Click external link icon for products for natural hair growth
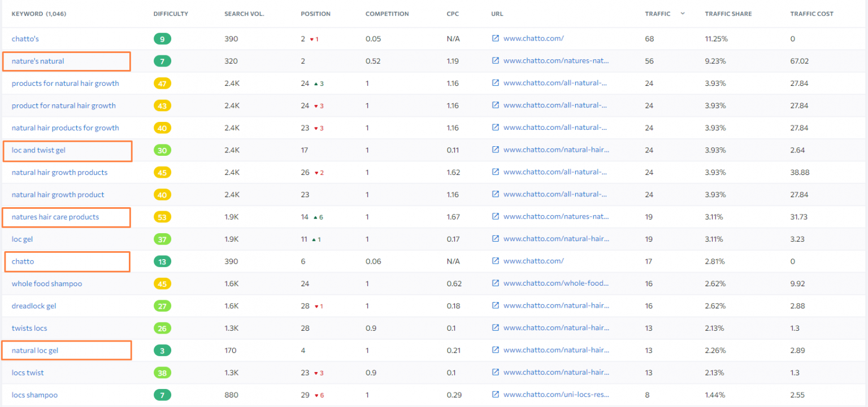The image size is (868, 407). tap(496, 83)
